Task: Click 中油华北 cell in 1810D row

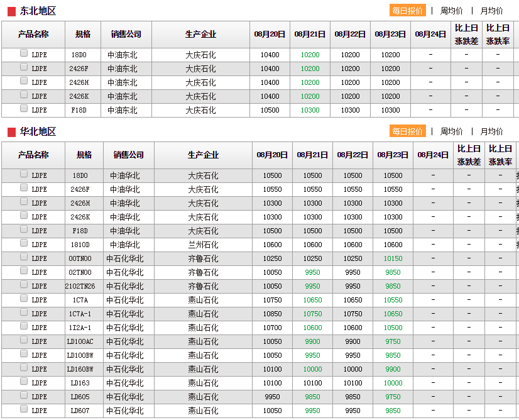Action: (125, 245)
